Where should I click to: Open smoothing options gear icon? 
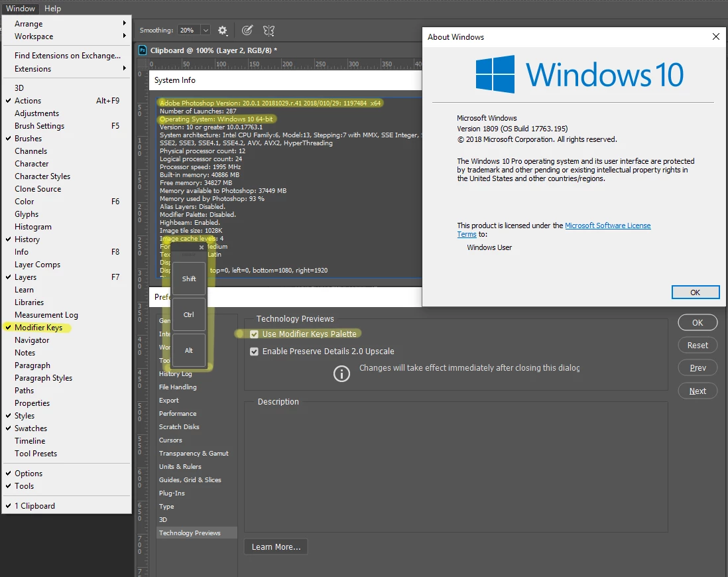coord(222,31)
